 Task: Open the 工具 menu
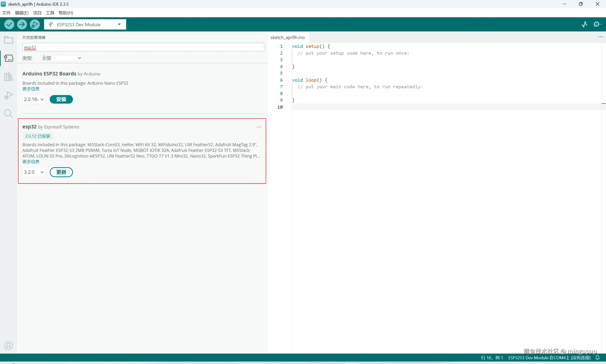click(x=50, y=13)
